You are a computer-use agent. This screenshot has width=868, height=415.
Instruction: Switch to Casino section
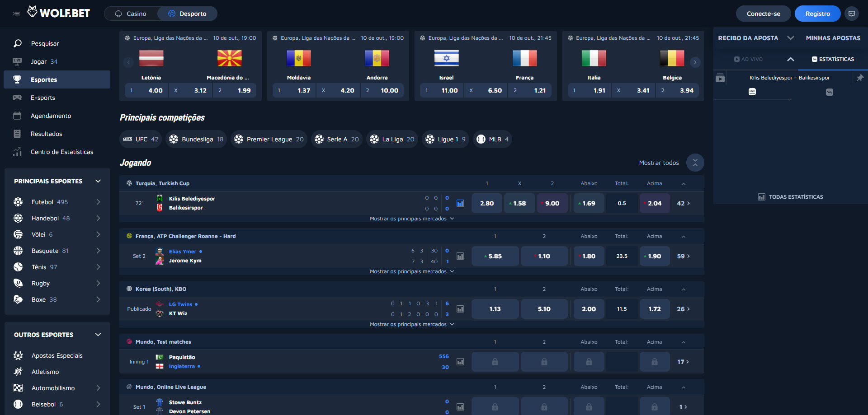point(131,14)
